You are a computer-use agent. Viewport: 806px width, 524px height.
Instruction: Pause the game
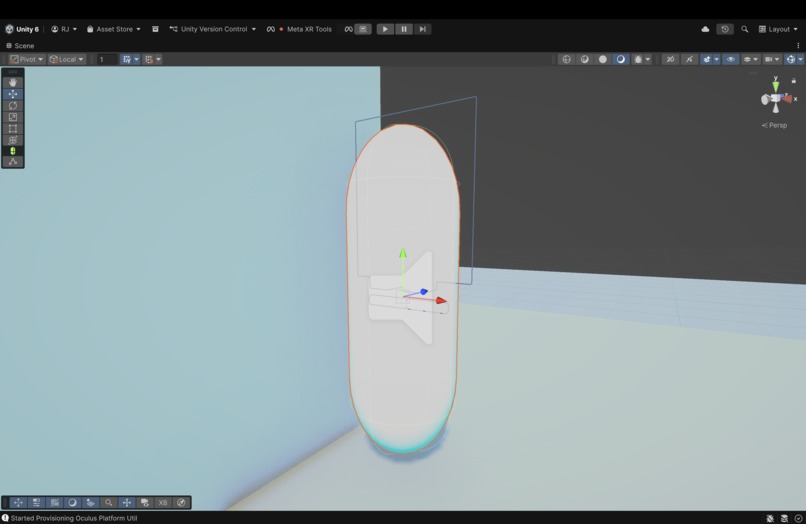pos(404,29)
